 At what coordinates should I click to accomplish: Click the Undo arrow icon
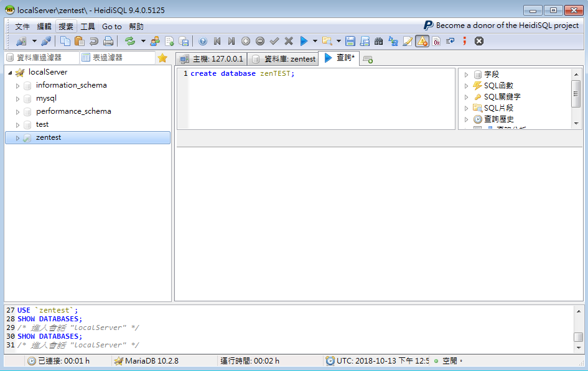[x=94, y=41]
